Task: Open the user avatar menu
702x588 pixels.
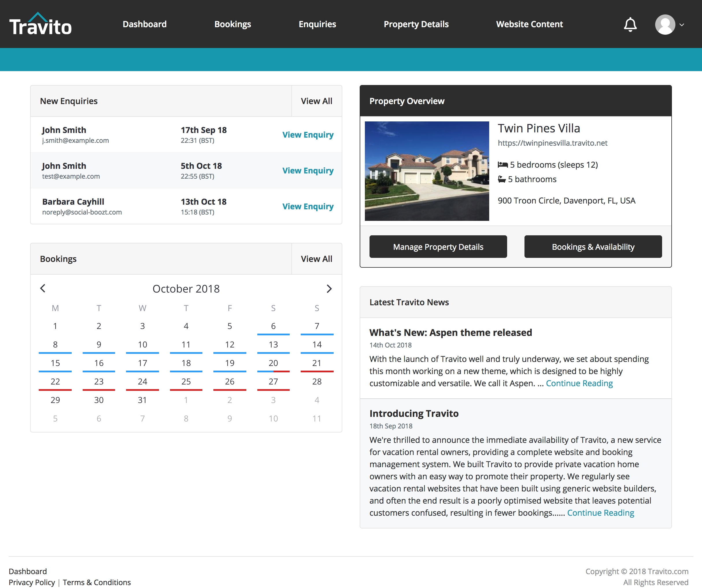Action: pos(665,24)
